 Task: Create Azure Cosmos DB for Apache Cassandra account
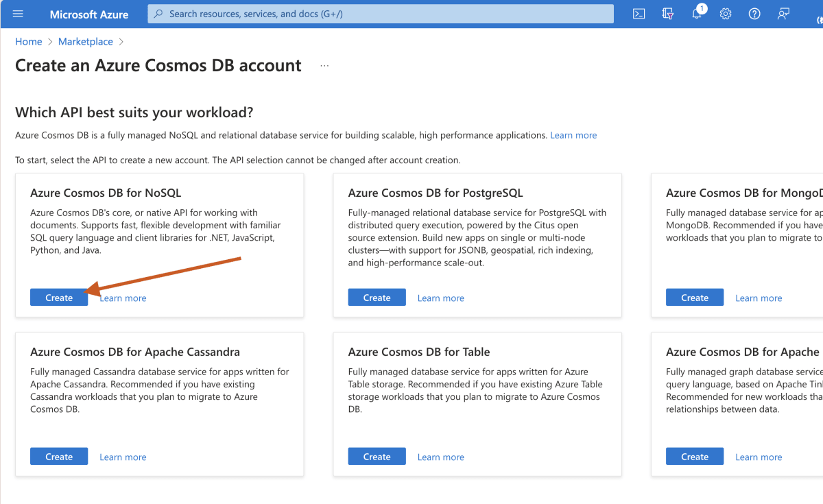point(59,457)
